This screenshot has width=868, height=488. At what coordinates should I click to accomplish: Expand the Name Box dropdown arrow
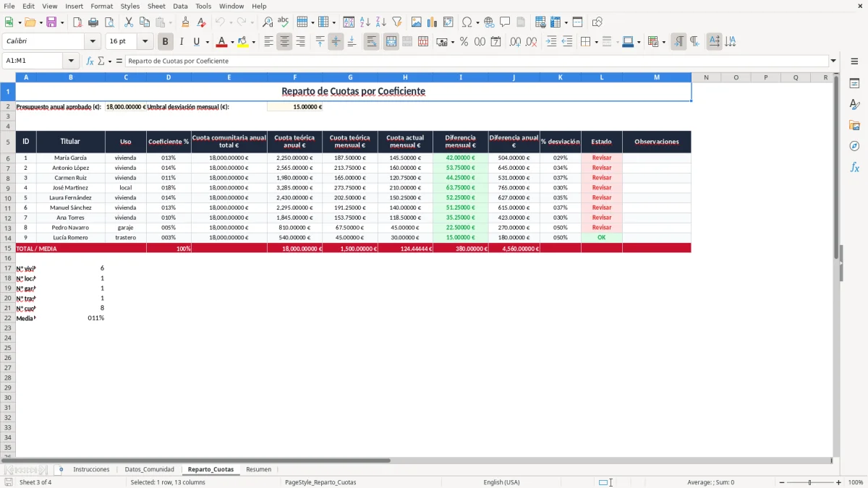click(x=71, y=61)
